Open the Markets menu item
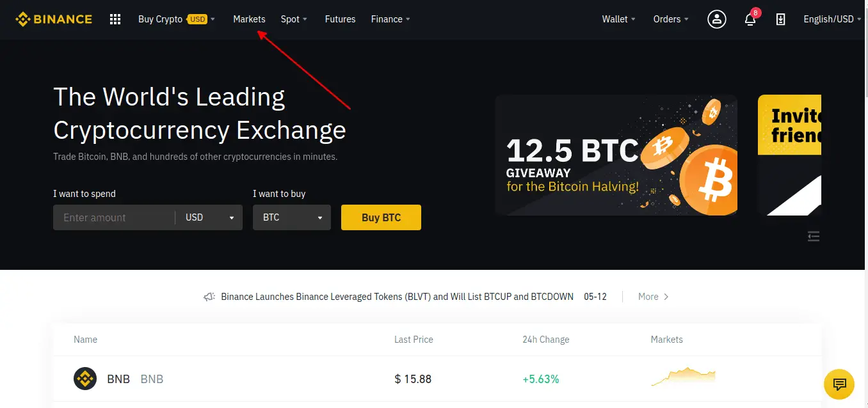Viewport: 868px width, 408px height. pyautogui.click(x=249, y=19)
